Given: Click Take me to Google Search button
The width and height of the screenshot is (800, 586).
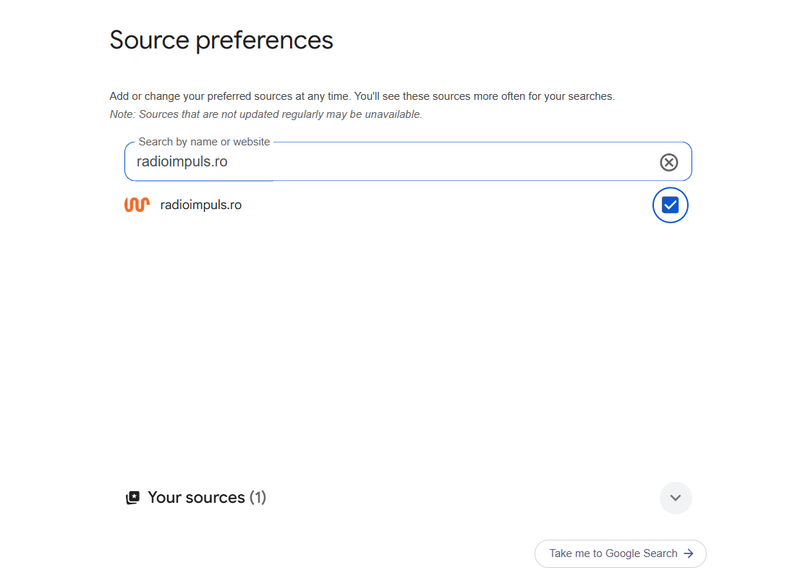Looking at the screenshot, I should [x=620, y=553].
